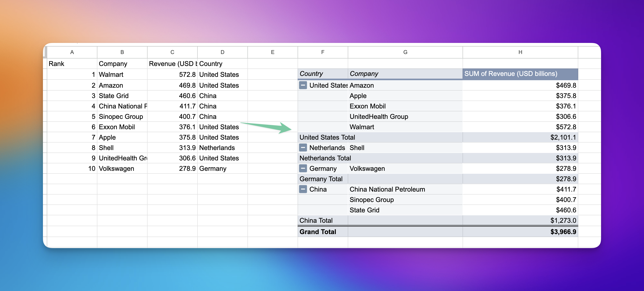Click the 469.8 revenue cell
Image resolution: width=644 pixels, height=291 pixels.
coord(172,85)
